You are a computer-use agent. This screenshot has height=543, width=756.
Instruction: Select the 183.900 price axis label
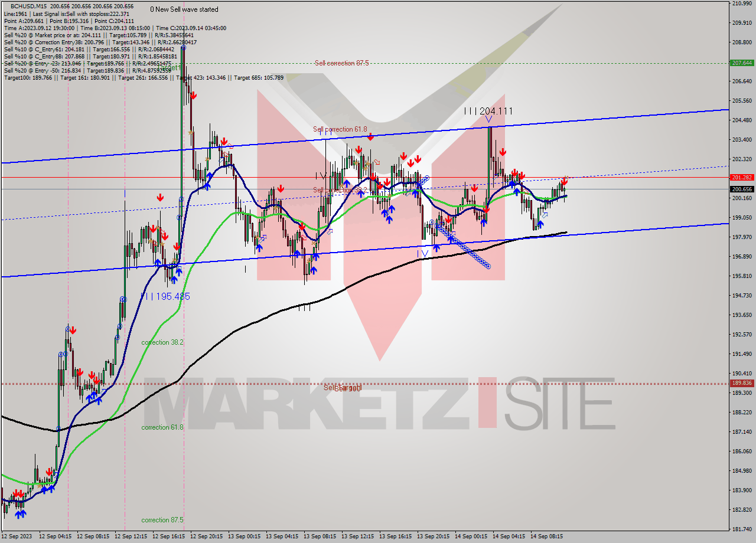[742, 490]
